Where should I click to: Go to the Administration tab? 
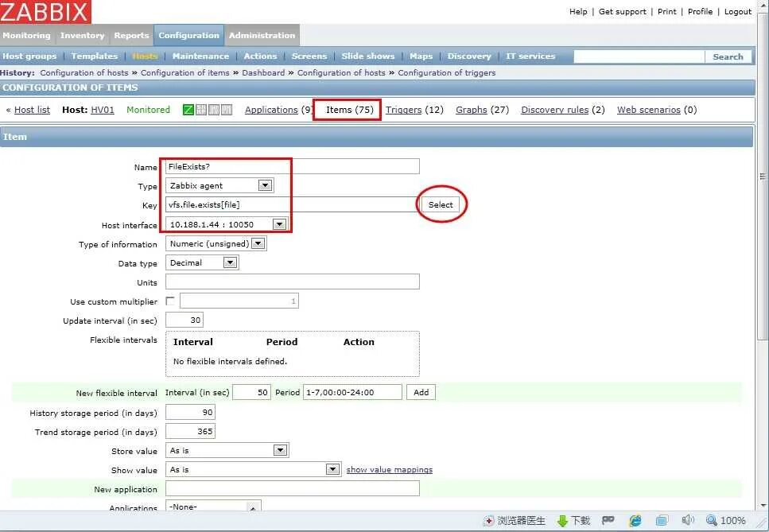pos(262,35)
